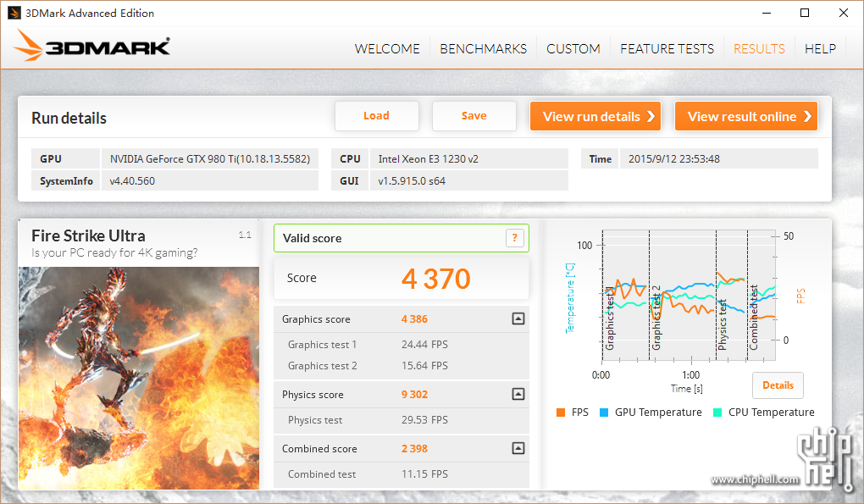This screenshot has width=864, height=504.
Task: Go to the CUSTOM tab
Action: coord(573,49)
